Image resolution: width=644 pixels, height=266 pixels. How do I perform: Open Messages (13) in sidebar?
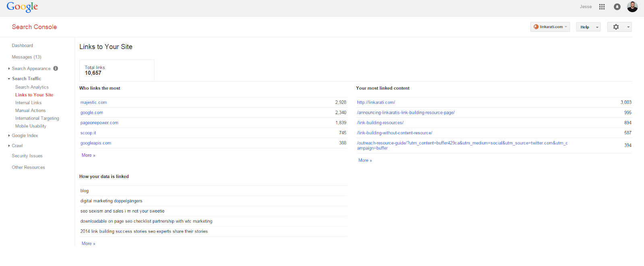point(27,57)
